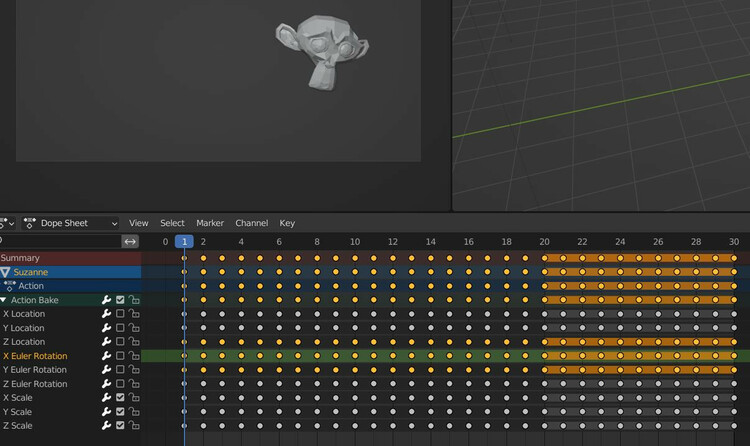Screen dimensions: 750x446
Task: Select the Y Location channel name
Action: click(x=23, y=328)
